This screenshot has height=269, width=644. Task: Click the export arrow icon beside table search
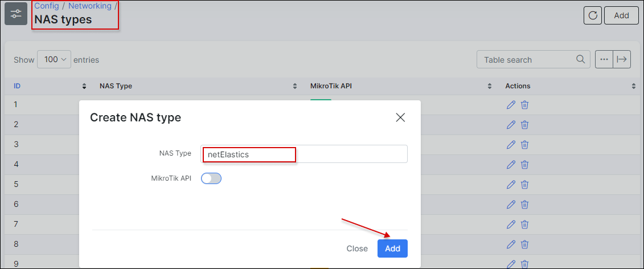pyautogui.click(x=622, y=59)
